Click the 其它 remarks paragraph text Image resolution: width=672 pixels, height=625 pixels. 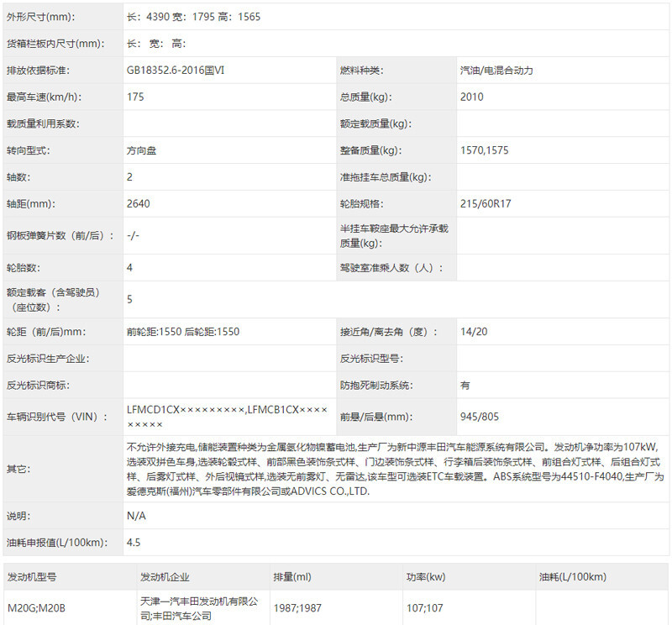click(395, 470)
